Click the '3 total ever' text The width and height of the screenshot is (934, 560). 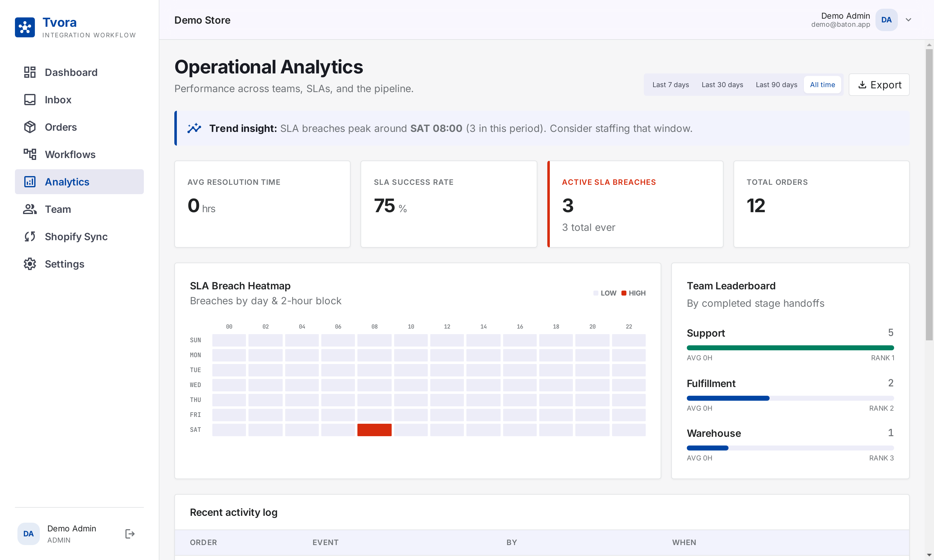tap(588, 227)
